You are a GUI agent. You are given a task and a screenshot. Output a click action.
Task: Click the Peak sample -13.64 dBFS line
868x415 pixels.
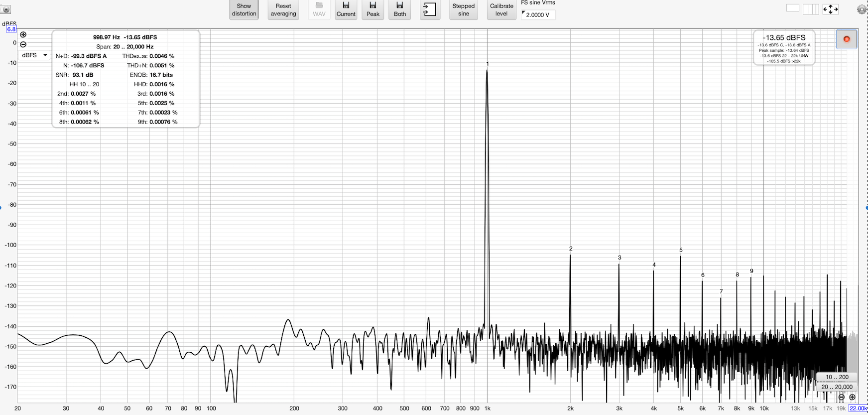click(x=784, y=50)
